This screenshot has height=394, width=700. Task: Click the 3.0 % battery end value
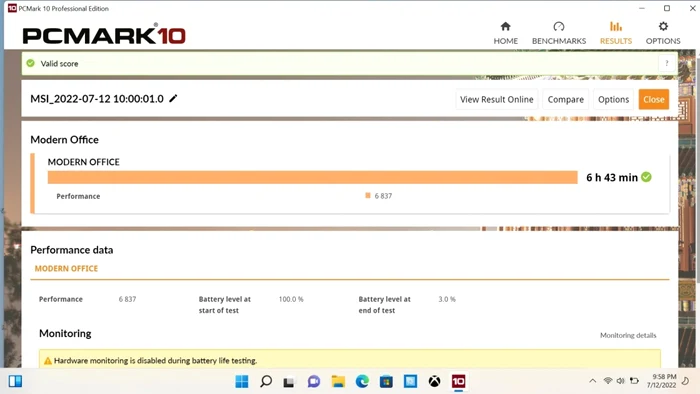pyautogui.click(x=447, y=299)
